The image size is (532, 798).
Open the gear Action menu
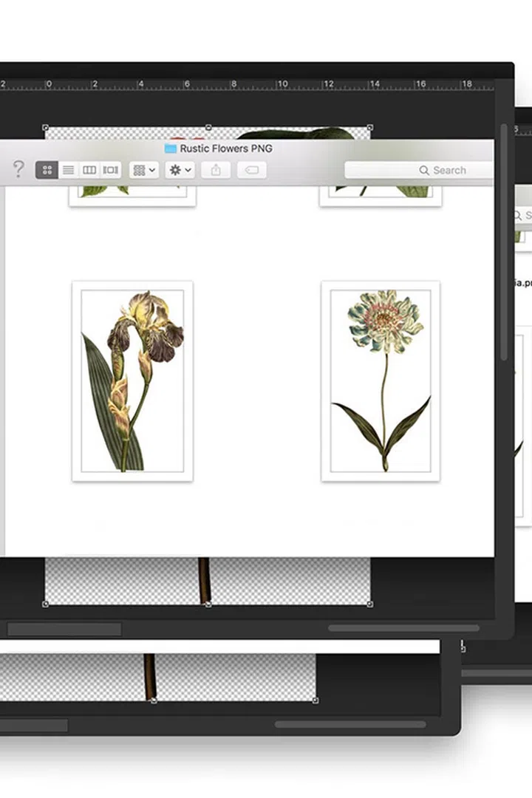coord(180,170)
